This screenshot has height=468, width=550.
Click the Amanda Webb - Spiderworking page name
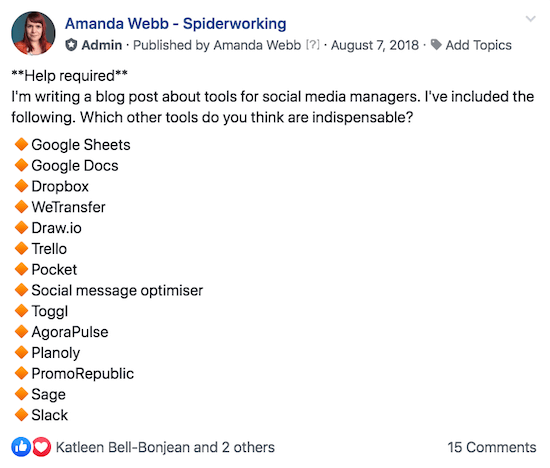(x=175, y=24)
